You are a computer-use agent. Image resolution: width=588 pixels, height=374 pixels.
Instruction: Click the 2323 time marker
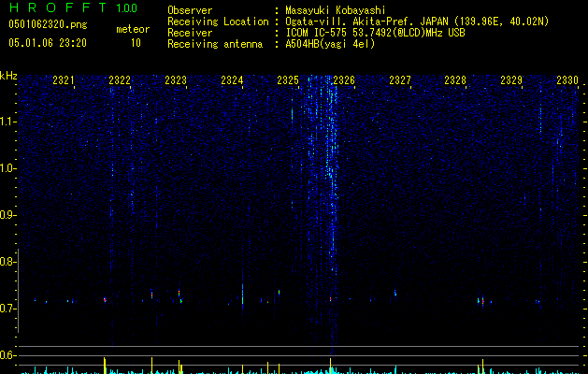point(176,80)
